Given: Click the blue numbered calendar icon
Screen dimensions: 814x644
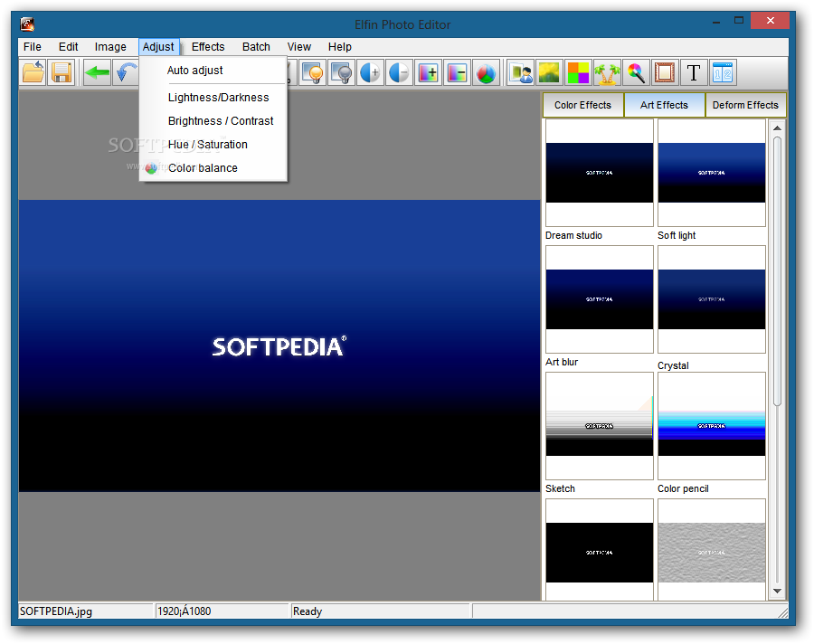Looking at the screenshot, I should 723,72.
